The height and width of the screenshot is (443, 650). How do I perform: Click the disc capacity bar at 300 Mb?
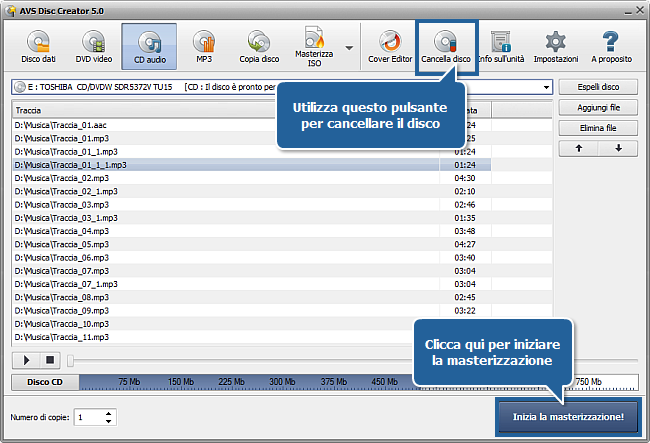coord(282,382)
